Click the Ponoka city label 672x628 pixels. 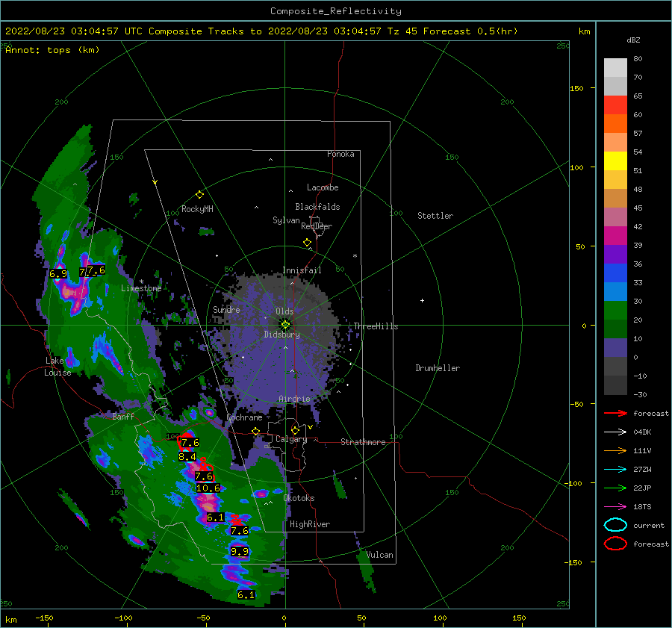[x=340, y=154]
